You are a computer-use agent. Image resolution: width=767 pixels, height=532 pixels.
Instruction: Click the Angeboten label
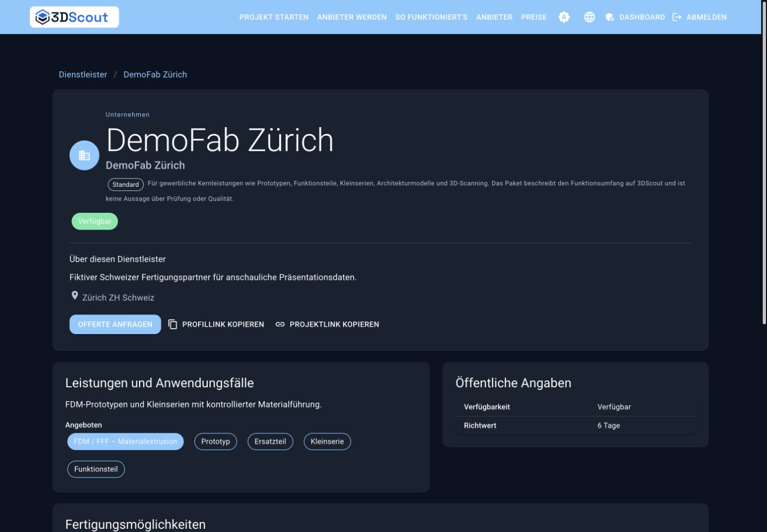tap(84, 425)
